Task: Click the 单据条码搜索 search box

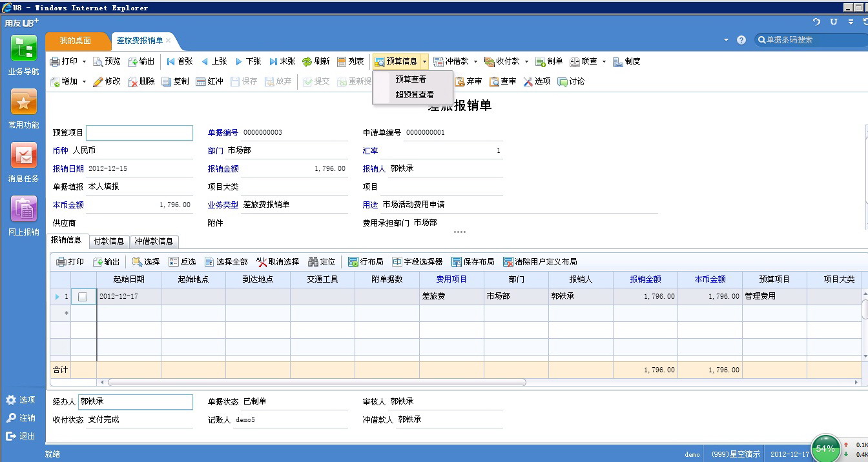Action: pyautogui.click(x=811, y=40)
